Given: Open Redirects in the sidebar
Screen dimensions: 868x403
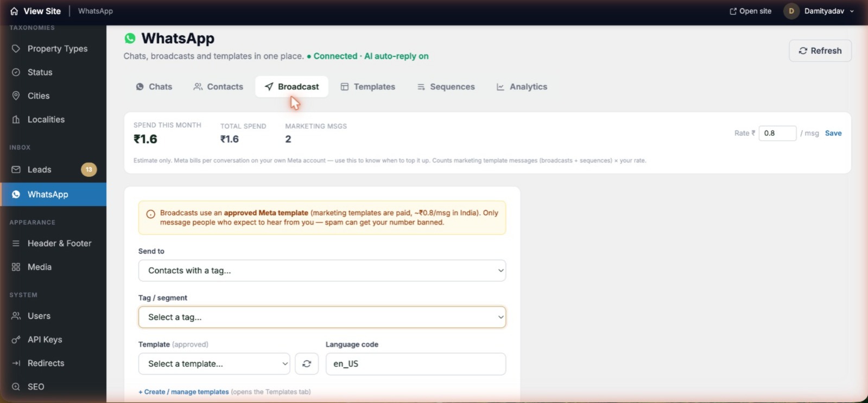Looking at the screenshot, I should pyautogui.click(x=53, y=363).
